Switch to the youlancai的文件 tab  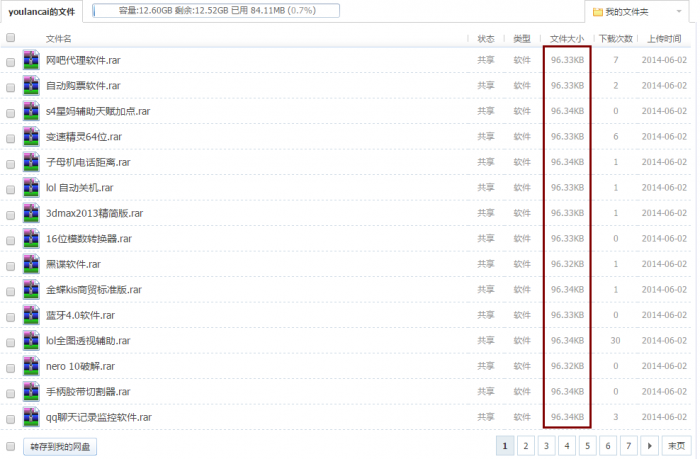42,12
